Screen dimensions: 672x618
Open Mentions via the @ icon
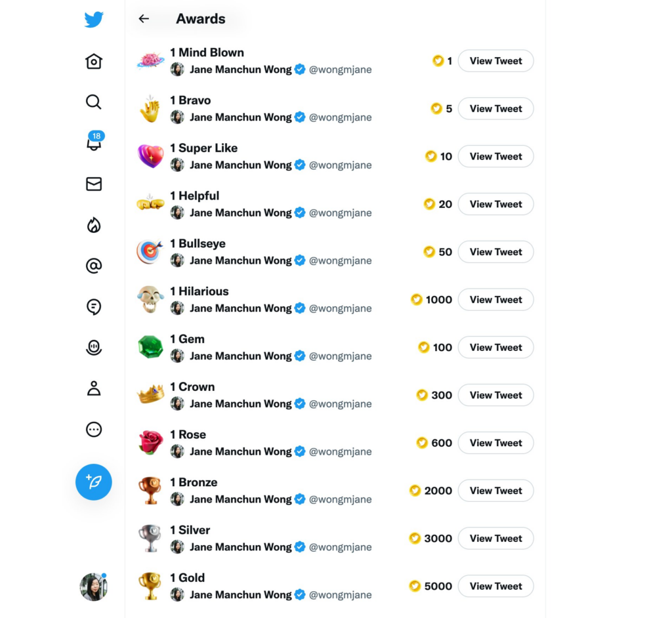[x=94, y=266]
